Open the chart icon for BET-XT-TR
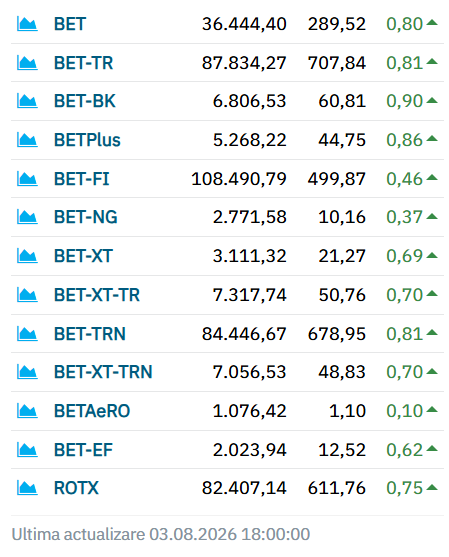The width and height of the screenshot is (449, 557). [x=27, y=295]
